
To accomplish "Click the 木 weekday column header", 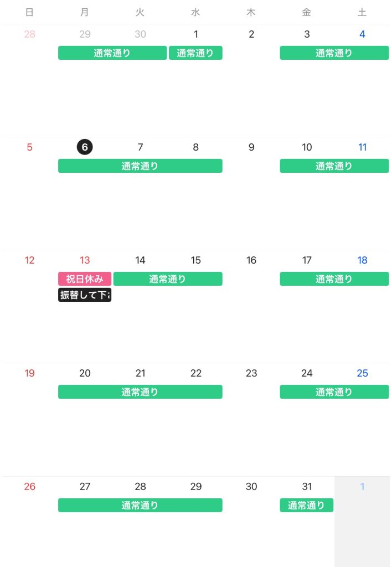I will point(251,12).
